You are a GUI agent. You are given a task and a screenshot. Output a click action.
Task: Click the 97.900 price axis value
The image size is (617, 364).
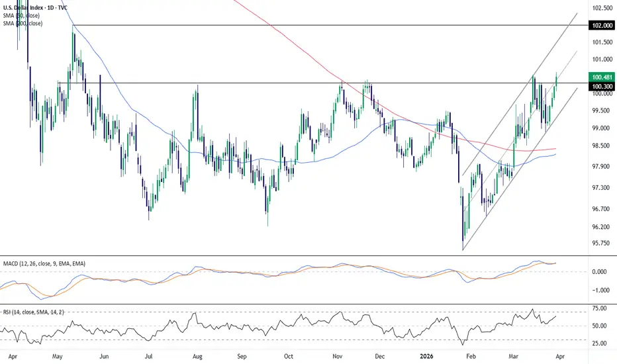point(602,167)
